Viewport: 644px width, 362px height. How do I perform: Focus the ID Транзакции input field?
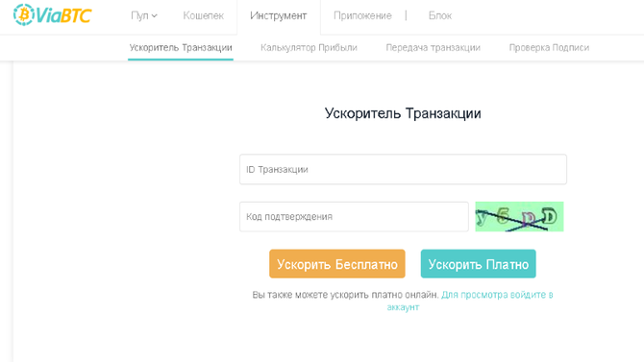point(403,169)
